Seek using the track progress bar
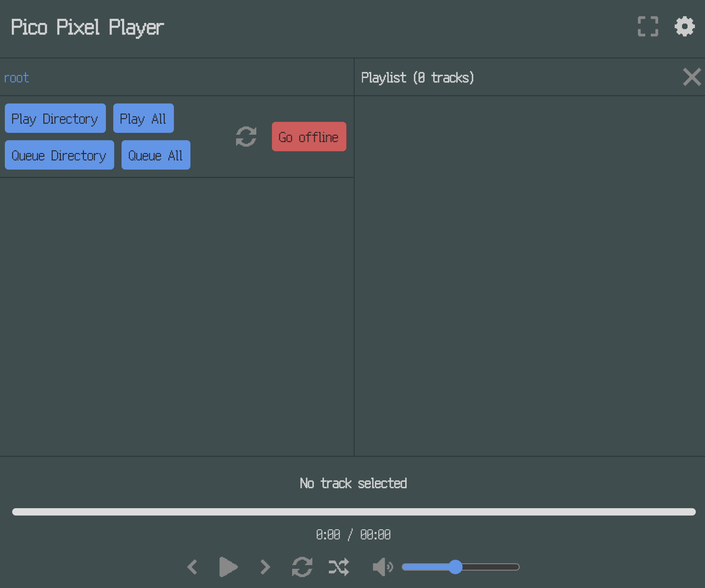 coord(354,511)
